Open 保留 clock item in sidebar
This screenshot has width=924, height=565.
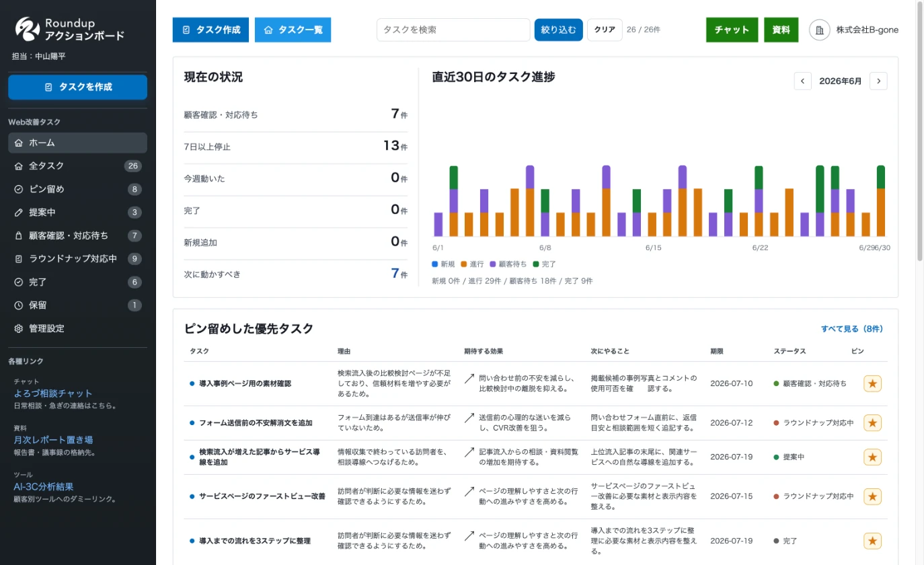(x=77, y=305)
